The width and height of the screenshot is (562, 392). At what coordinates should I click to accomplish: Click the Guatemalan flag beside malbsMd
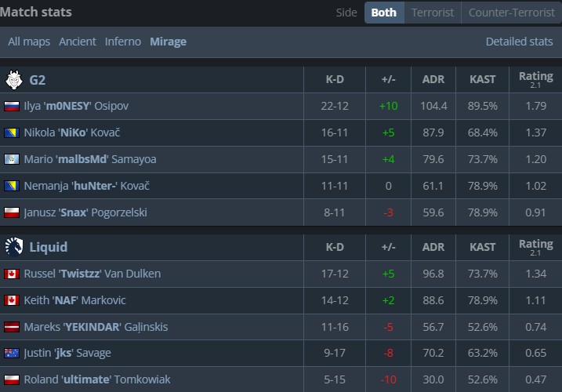pyautogui.click(x=12, y=159)
